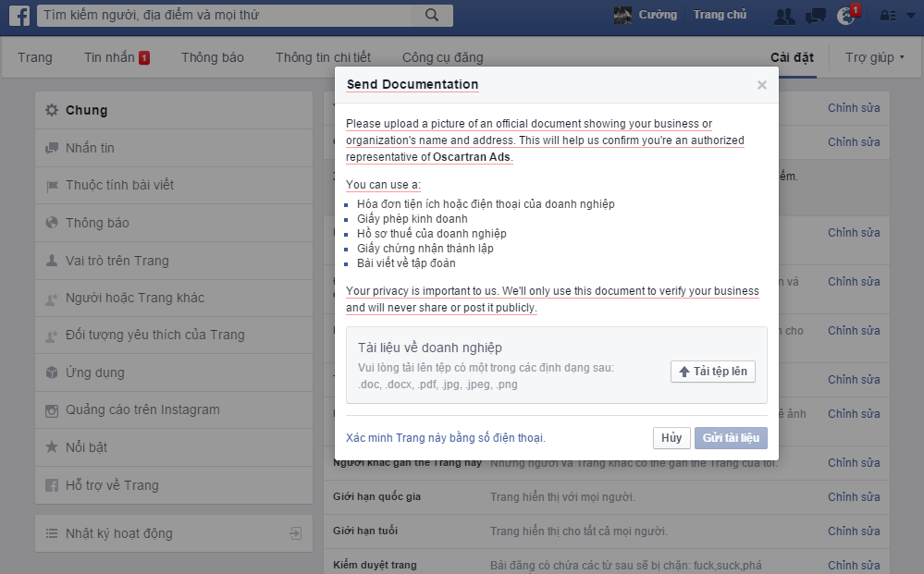924x574 pixels.
Task: Close the Send Documentation dialog
Action: pos(761,85)
